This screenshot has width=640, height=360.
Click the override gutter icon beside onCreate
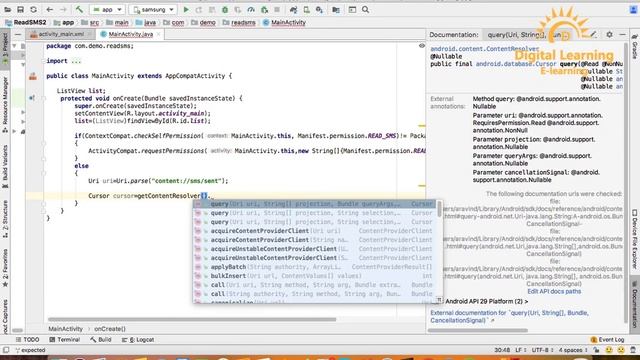32,98
